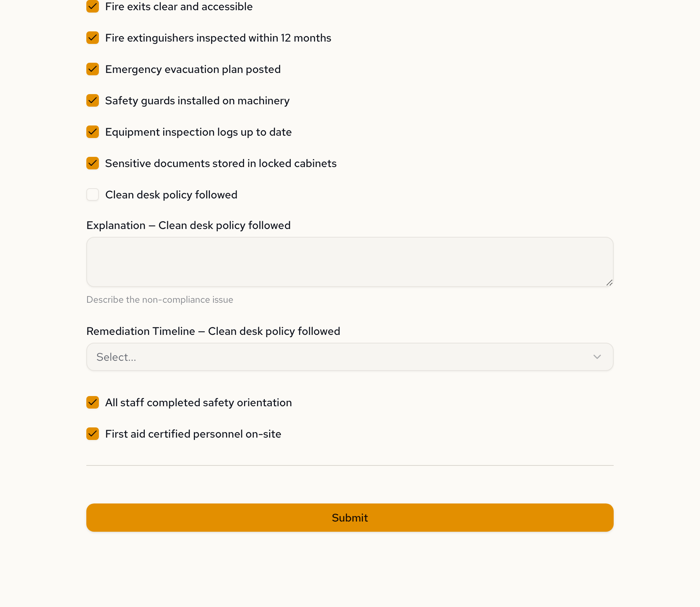This screenshot has height=607, width=700.
Task: Click the First aid certified personnel label
Action: click(x=193, y=434)
